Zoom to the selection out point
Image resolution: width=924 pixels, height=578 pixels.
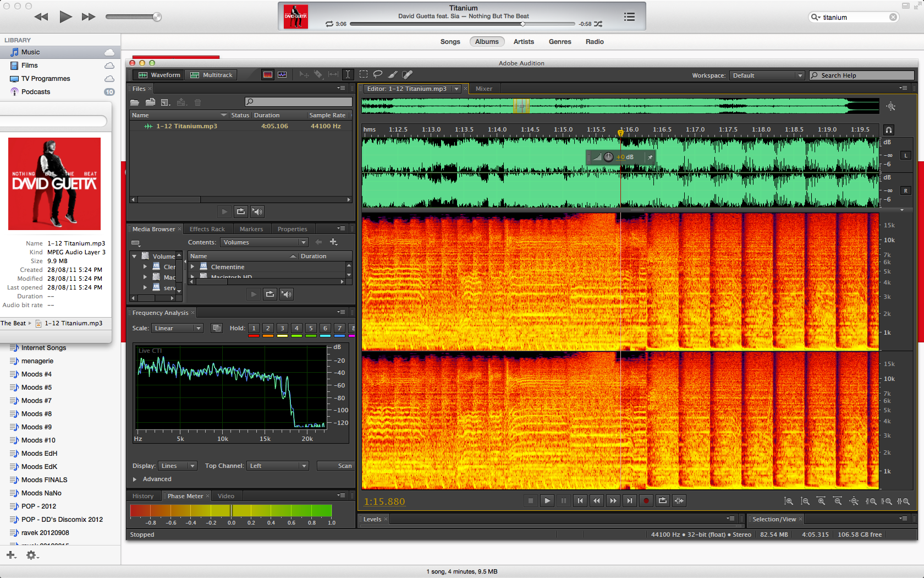coord(887,501)
